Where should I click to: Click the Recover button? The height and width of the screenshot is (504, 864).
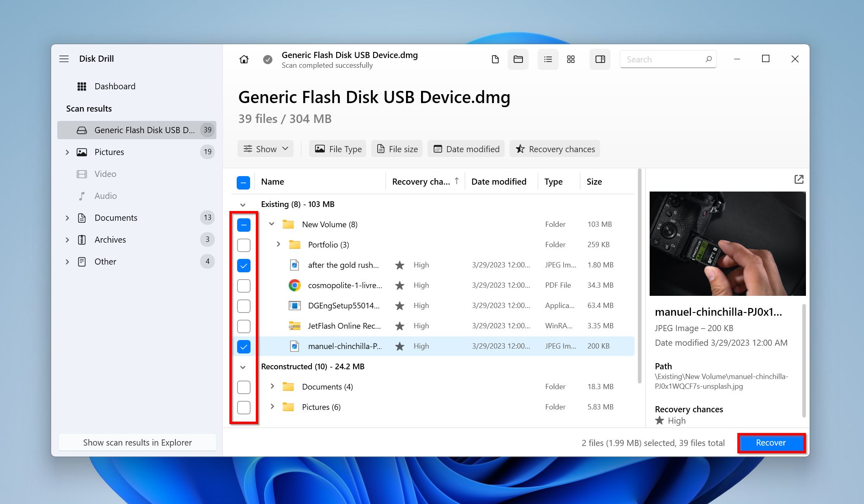(771, 443)
